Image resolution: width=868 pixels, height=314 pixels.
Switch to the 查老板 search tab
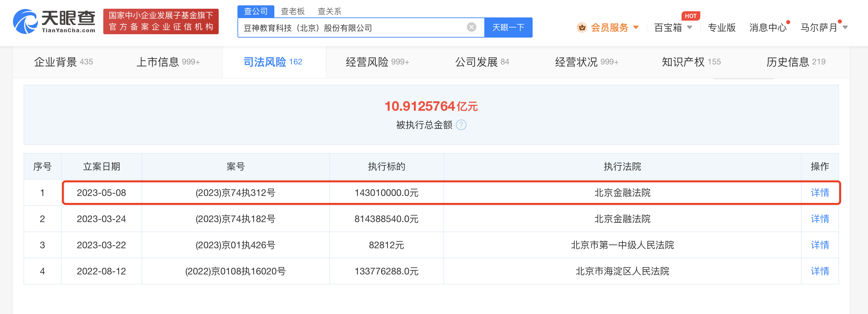click(292, 11)
